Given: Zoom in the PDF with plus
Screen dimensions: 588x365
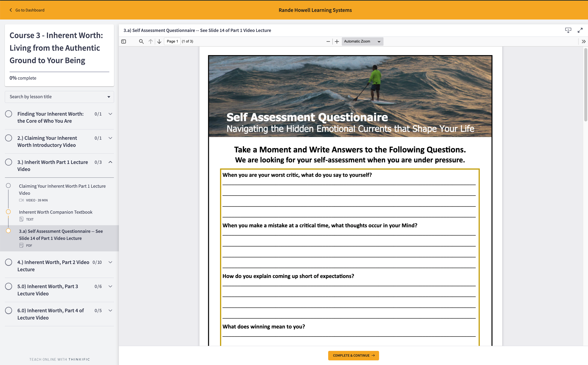Looking at the screenshot, I should (337, 42).
